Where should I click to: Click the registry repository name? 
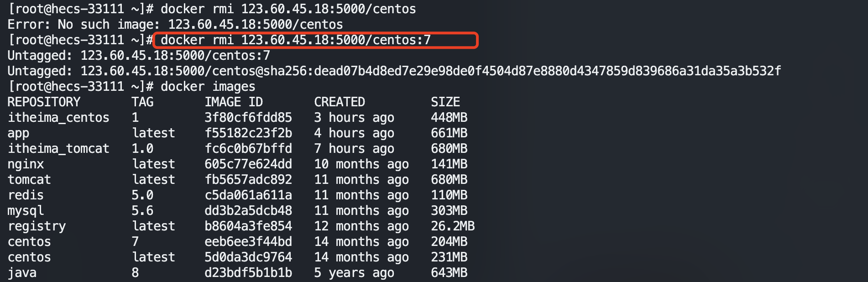tap(37, 226)
